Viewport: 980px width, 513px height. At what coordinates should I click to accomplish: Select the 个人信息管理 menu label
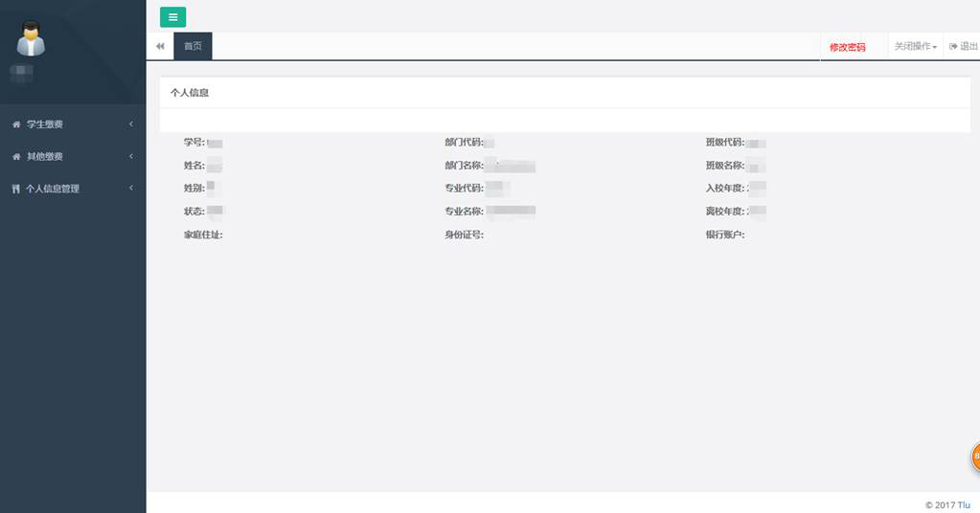(53, 190)
